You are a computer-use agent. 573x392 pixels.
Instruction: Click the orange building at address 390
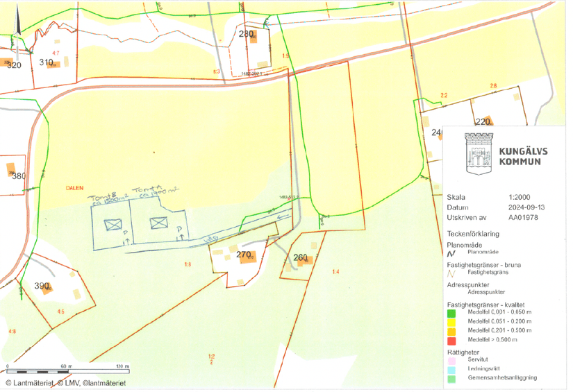(x=47, y=289)
